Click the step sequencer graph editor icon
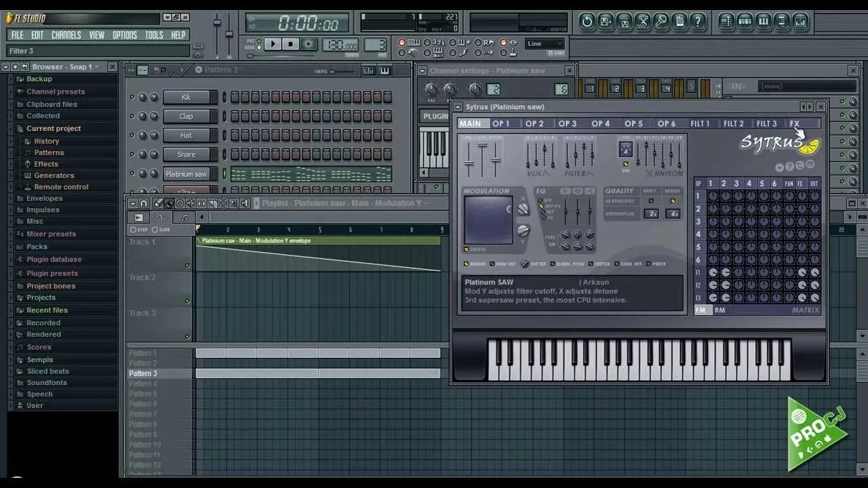Viewport: 868px width, 488px height. point(368,70)
